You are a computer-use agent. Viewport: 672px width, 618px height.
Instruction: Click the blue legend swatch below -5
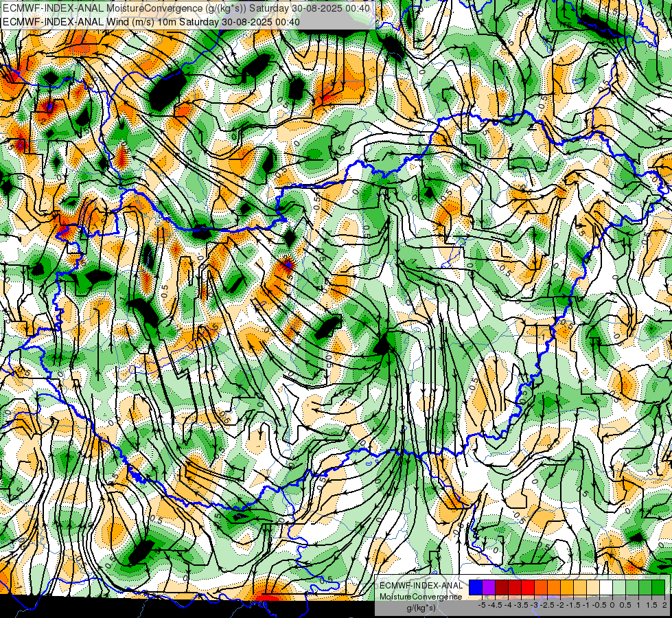476,588
